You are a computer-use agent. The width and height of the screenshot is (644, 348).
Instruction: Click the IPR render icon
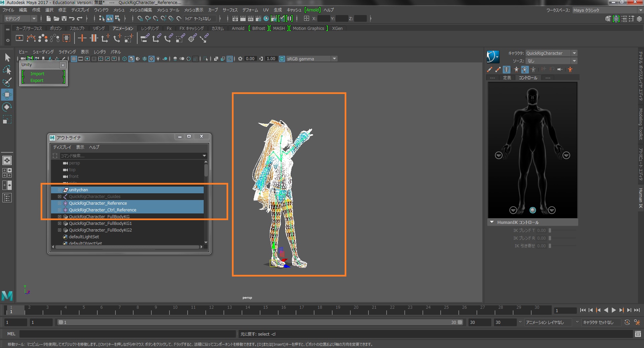pos(251,18)
